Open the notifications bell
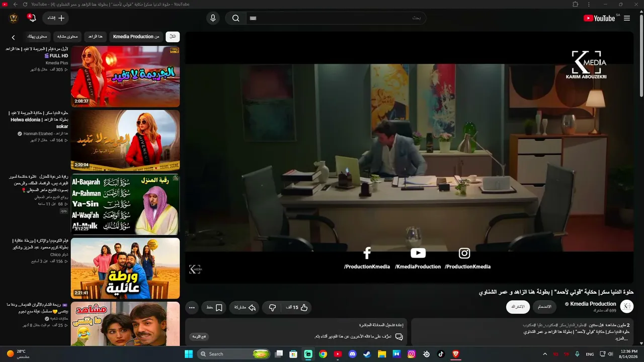The height and width of the screenshot is (362, 644). 32,18
